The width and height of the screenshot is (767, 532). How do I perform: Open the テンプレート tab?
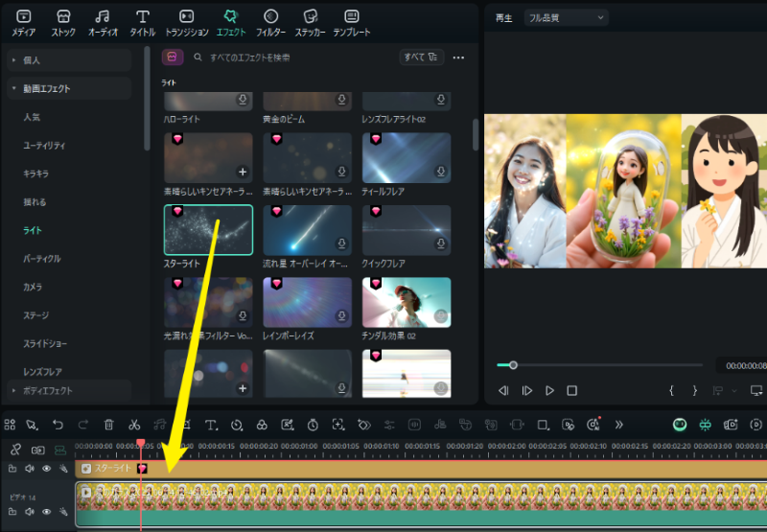pyautogui.click(x=351, y=23)
